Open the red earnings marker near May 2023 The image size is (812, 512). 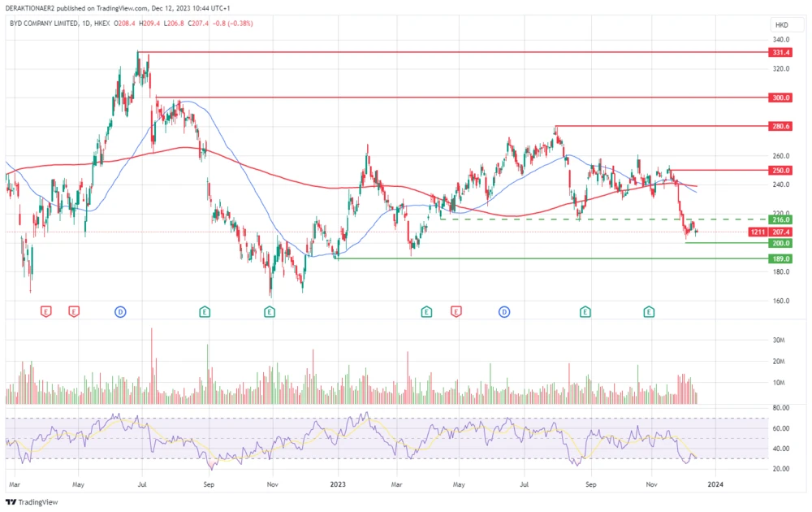click(456, 311)
